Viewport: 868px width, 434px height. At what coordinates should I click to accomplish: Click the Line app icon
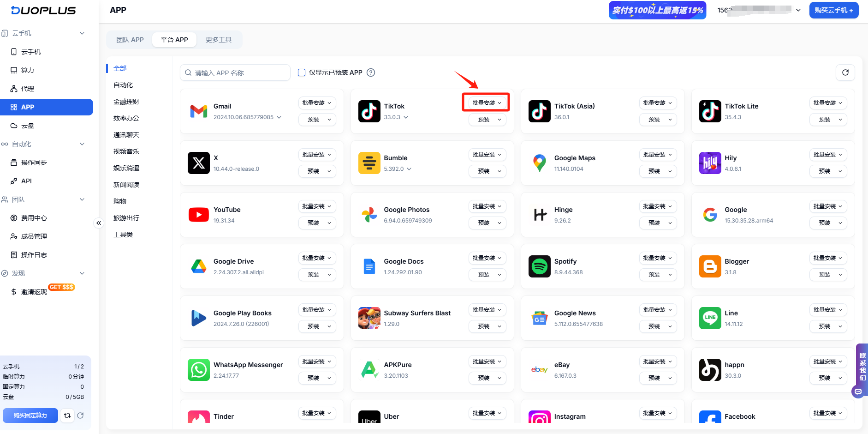pos(710,318)
